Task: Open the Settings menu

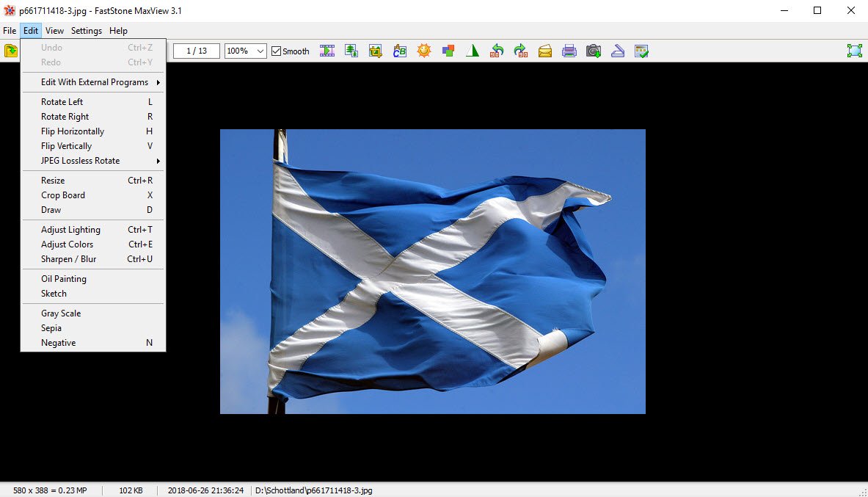Action: pyautogui.click(x=87, y=31)
